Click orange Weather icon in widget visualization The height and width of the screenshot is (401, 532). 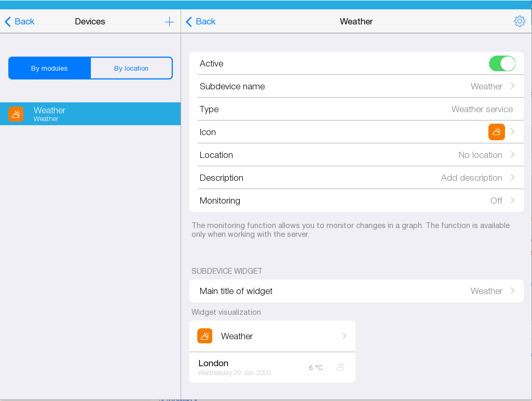point(205,336)
